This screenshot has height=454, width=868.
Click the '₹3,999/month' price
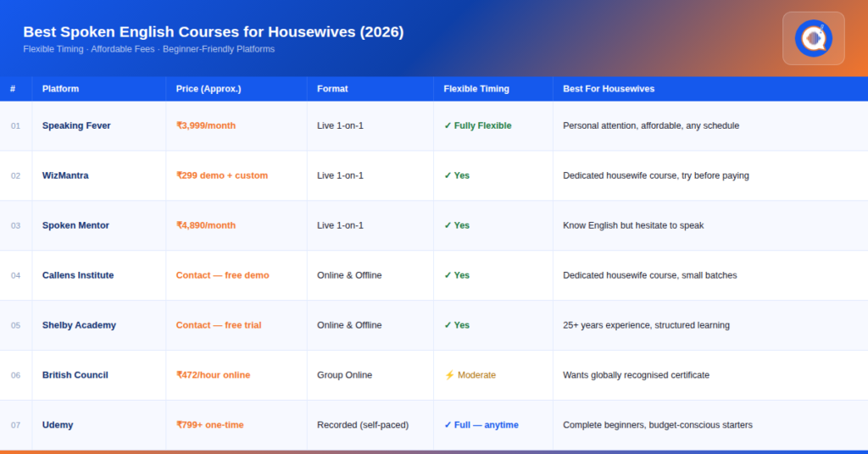(x=206, y=125)
